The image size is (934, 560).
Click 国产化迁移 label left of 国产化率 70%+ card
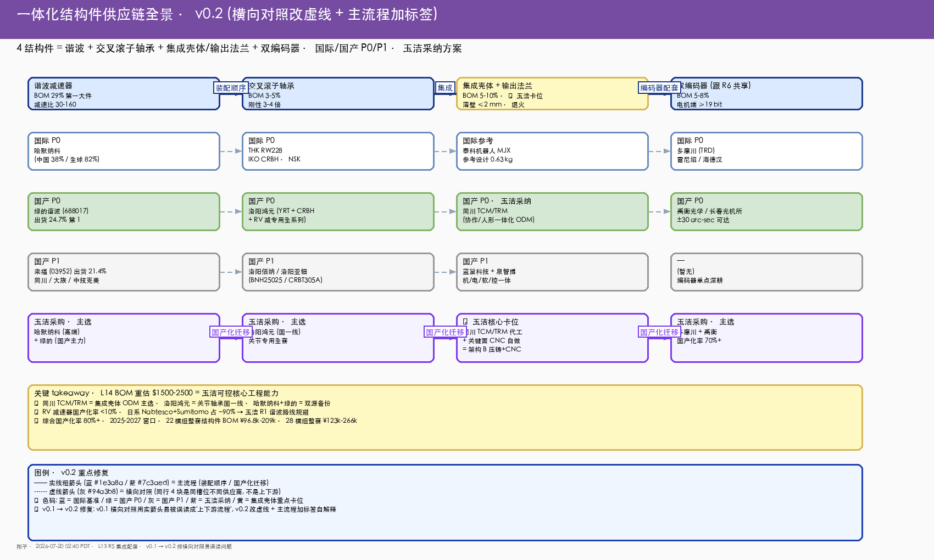pos(659,332)
